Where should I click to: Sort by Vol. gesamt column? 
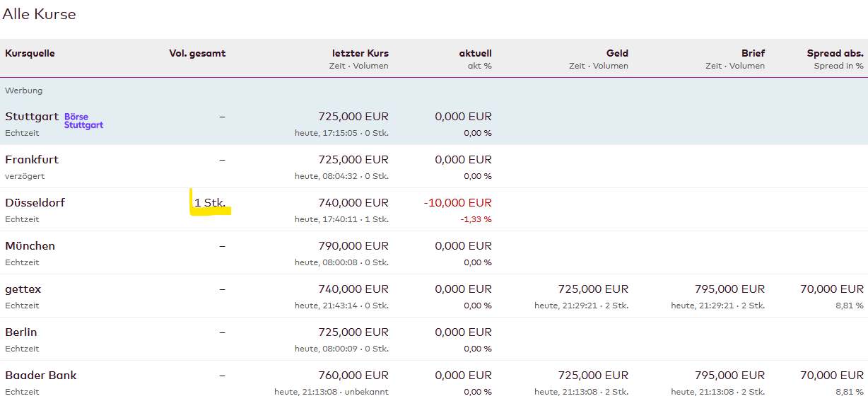197,54
